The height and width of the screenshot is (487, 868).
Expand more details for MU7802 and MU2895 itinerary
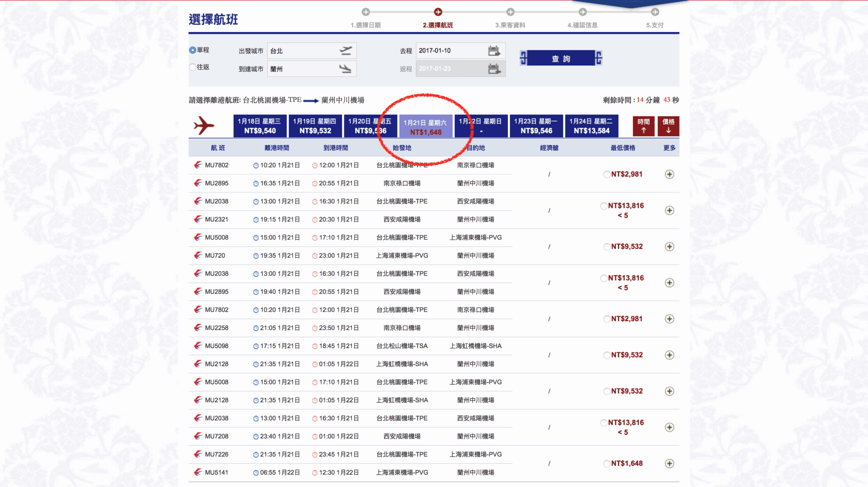(x=670, y=174)
